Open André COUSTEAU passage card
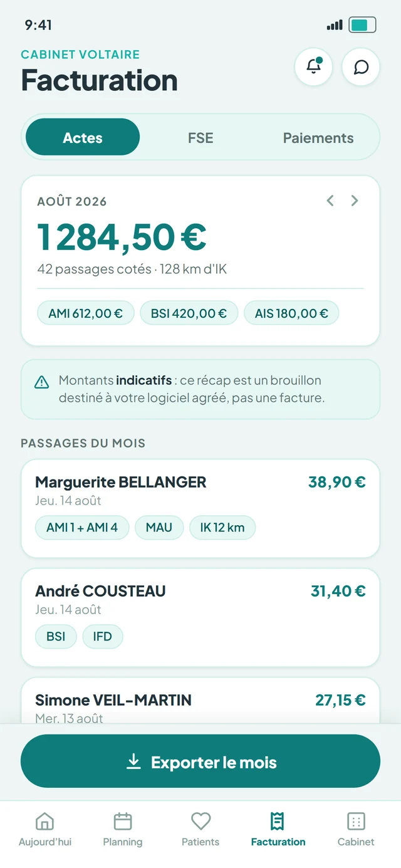This screenshot has height=868, width=401. tap(200, 617)
